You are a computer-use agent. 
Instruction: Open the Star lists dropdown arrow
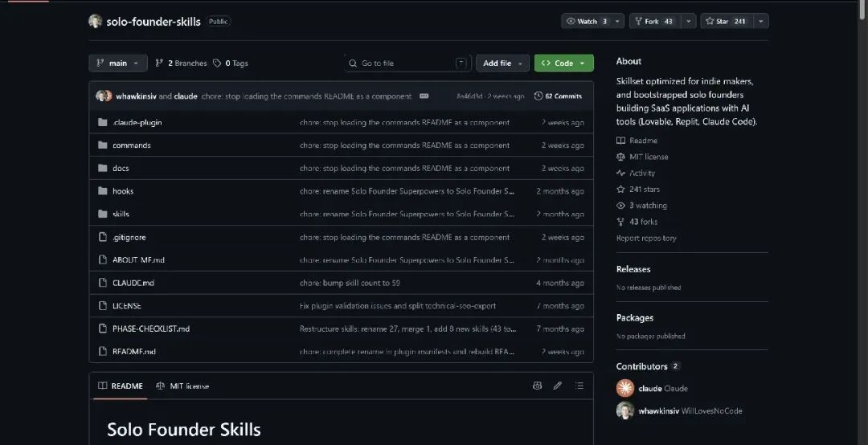coord(760,21)
